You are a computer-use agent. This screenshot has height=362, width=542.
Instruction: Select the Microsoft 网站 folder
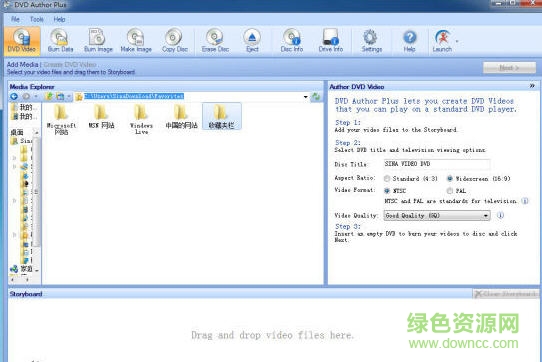pos(62,120)
